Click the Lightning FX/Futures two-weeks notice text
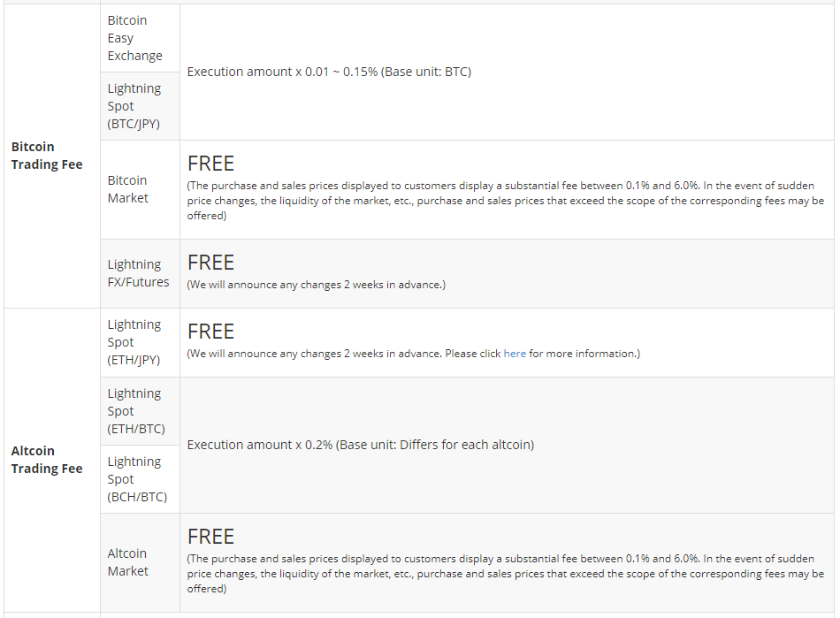840x618 pixels. (x=316, y=285)
